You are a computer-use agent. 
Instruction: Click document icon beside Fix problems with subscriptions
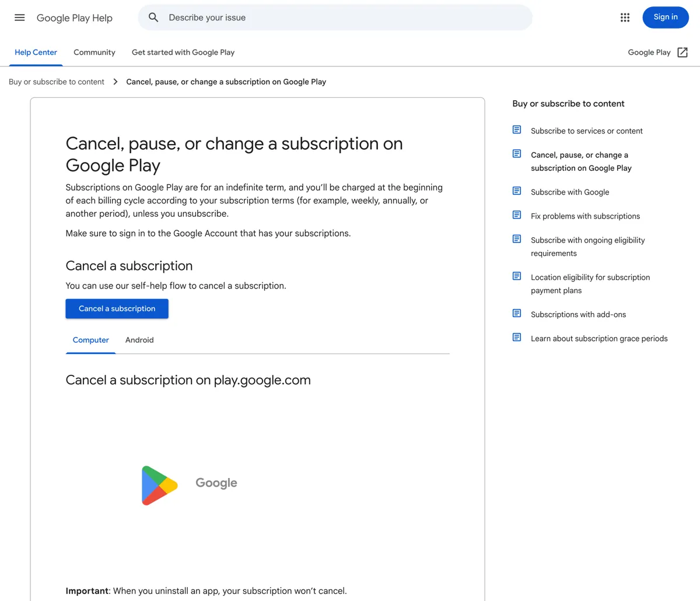517,215
